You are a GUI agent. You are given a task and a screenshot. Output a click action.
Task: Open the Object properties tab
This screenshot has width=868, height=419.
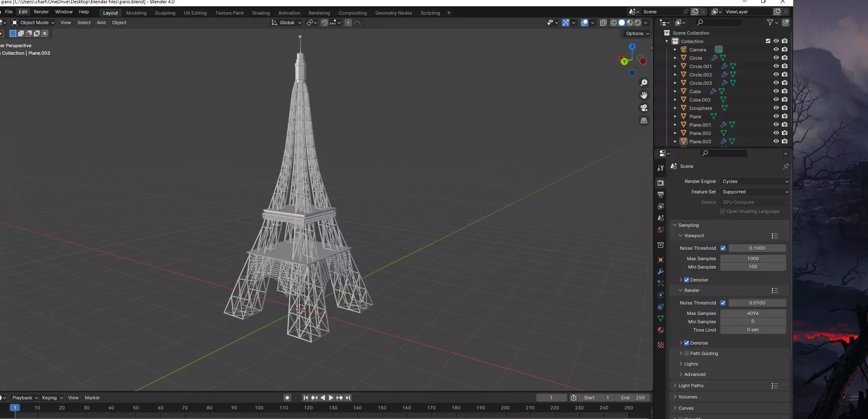(661, 260)
